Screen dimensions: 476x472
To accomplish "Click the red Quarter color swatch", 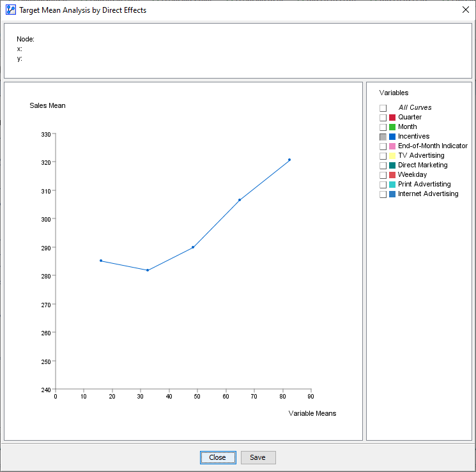I will pos(392,118).
